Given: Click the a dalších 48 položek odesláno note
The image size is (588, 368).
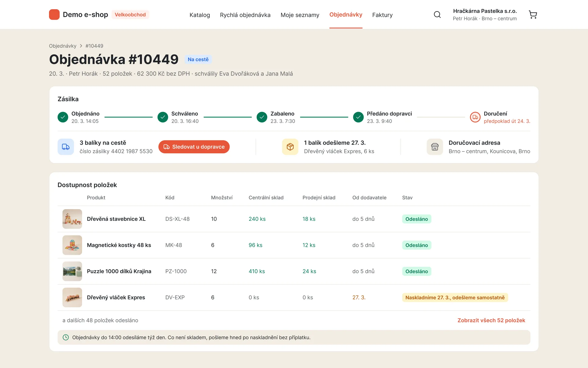Looking at the screenshot, I should pyautogui.click(x=100, y=320).
